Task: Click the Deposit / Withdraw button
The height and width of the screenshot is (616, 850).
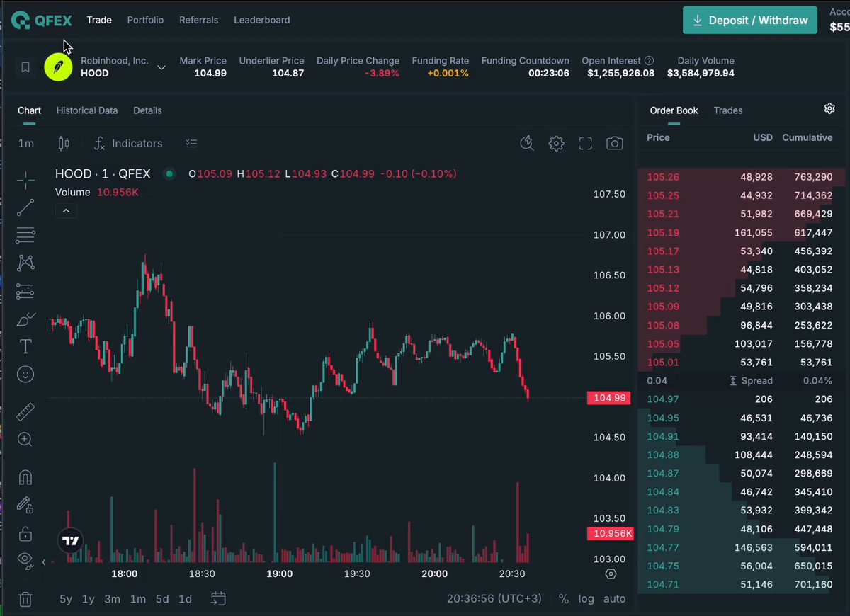Action: pyautogui.click(x=750, y=21)
